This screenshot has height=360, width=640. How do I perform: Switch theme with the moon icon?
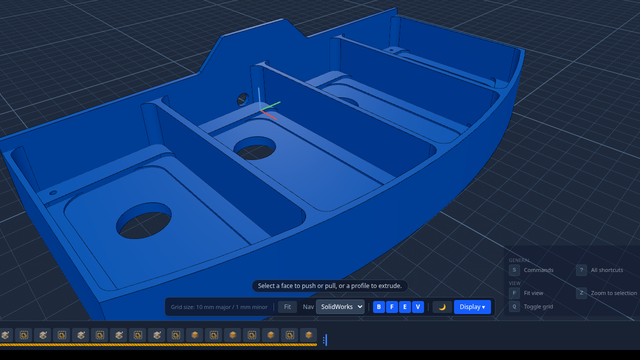tap(442, 307)
